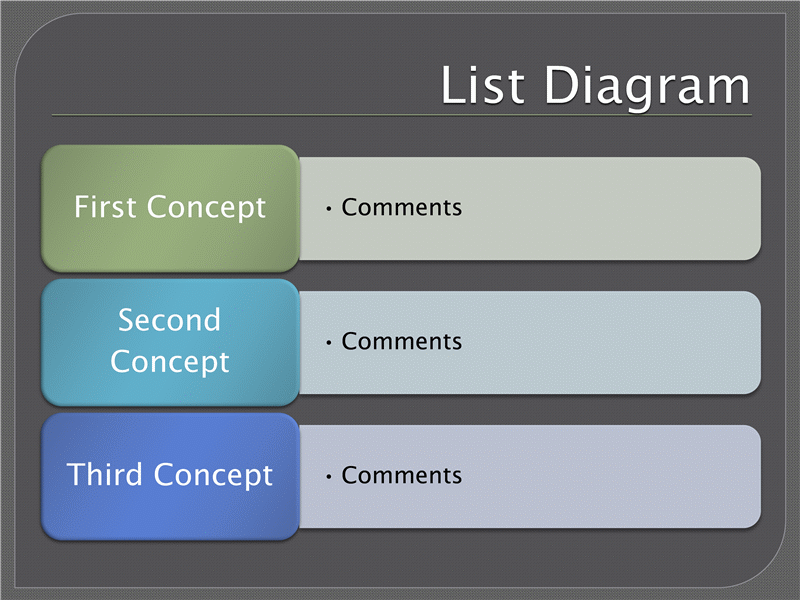Pick the blue Third Concept box
This screenshot has height=600, width=800.
[x=170, y=476]
